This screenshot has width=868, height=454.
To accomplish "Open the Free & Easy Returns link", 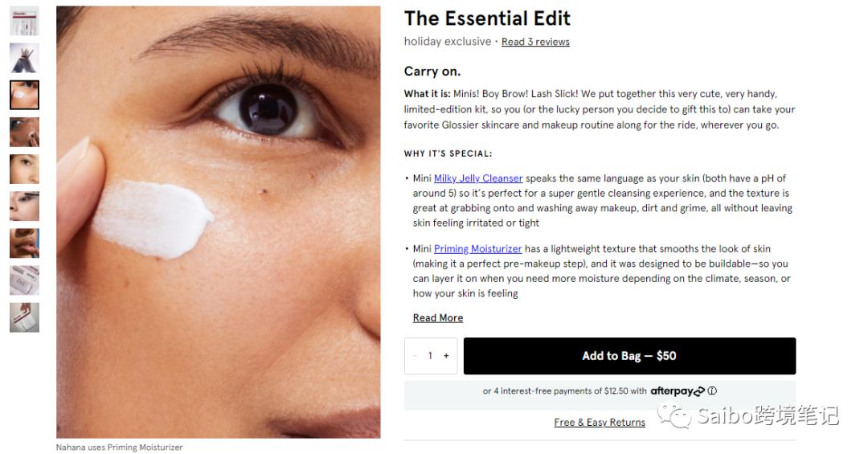I will pyautogui.click(x=600, y=423).
